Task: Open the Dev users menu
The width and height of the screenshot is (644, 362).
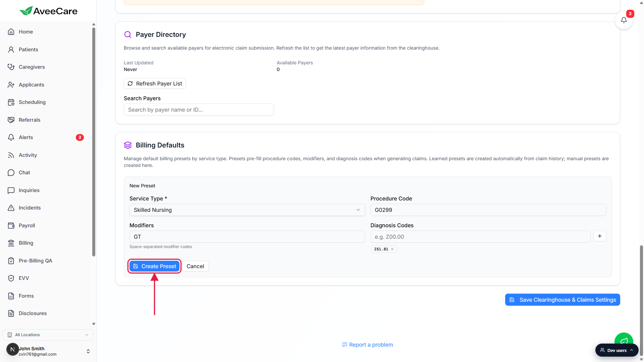Action: tap(617, 350)
